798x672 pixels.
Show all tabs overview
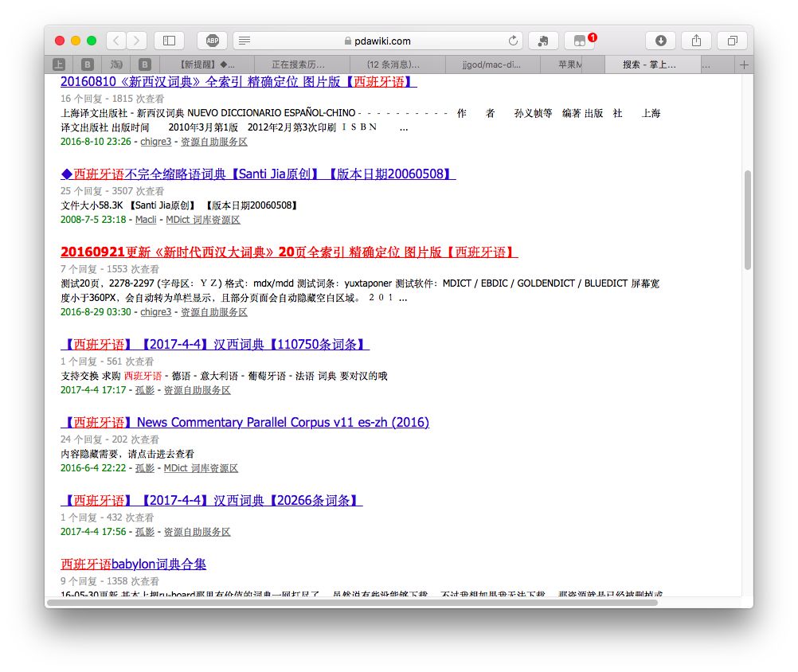732,41
